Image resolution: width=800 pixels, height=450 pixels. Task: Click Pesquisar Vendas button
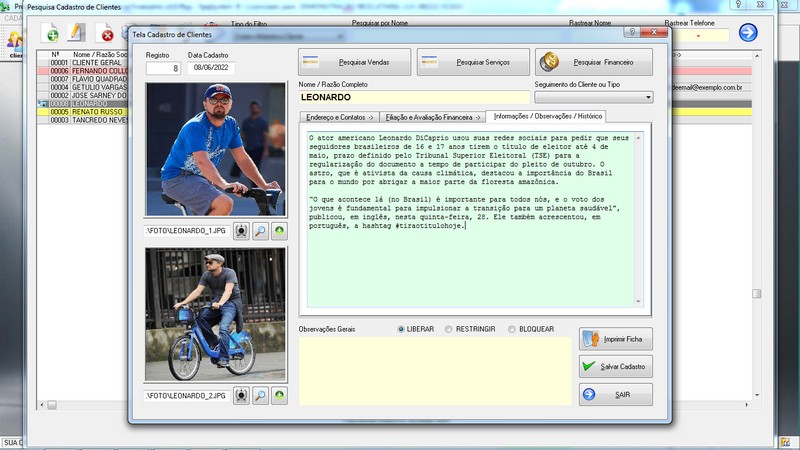click(x=355, y=62)
